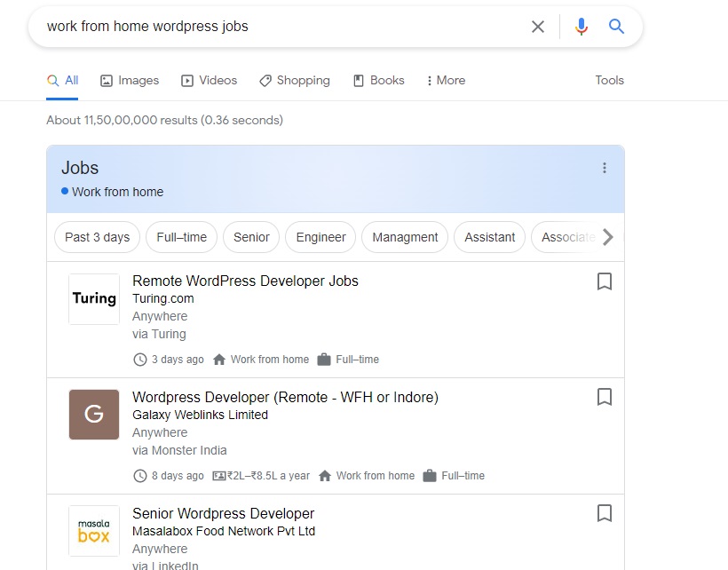Switch to the Videos tab
Viewport: 728px width, 570px height.
pos(209,80)
